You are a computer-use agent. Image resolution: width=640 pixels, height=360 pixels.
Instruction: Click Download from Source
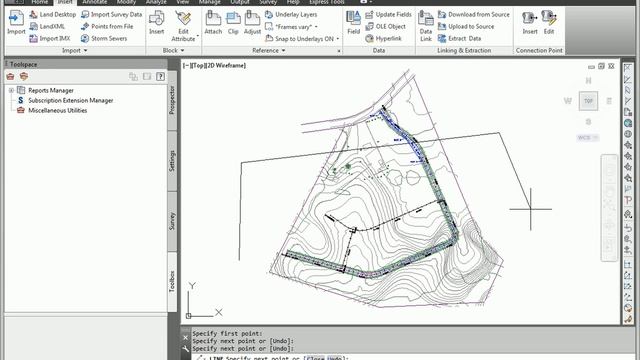click(473, 14)
